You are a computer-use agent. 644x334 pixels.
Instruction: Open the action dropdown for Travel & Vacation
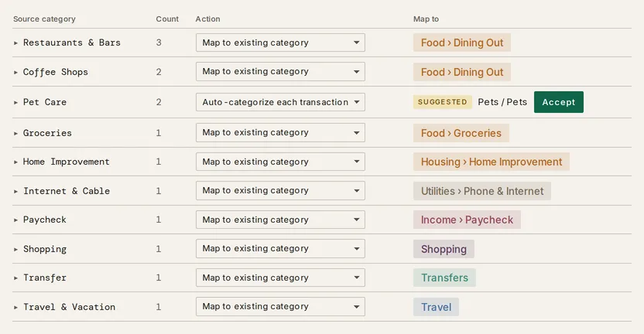[280, 306]
